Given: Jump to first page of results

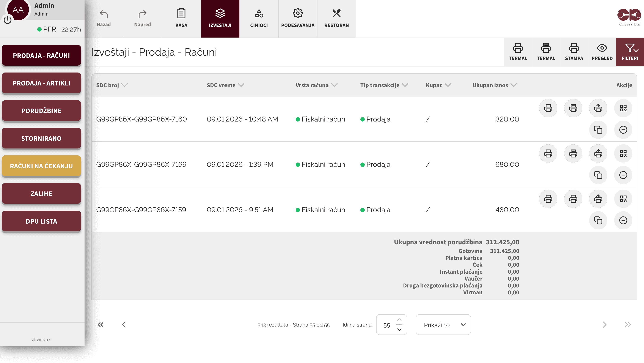Looking at the screenshot, I should coord(101,324).
